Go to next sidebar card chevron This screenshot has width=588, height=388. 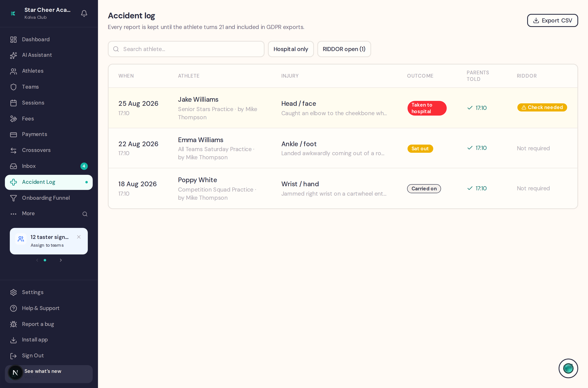[x=61, y=260]
